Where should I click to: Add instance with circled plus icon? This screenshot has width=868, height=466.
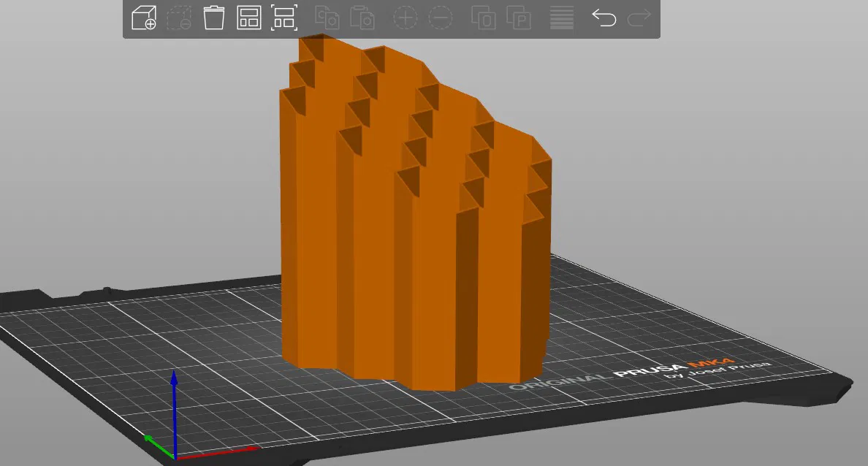tap(406, 18)
